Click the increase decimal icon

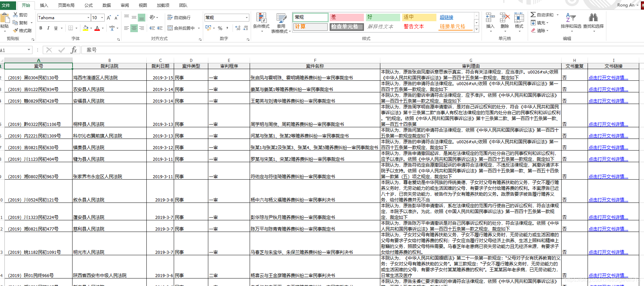click(x=238, y=28)
